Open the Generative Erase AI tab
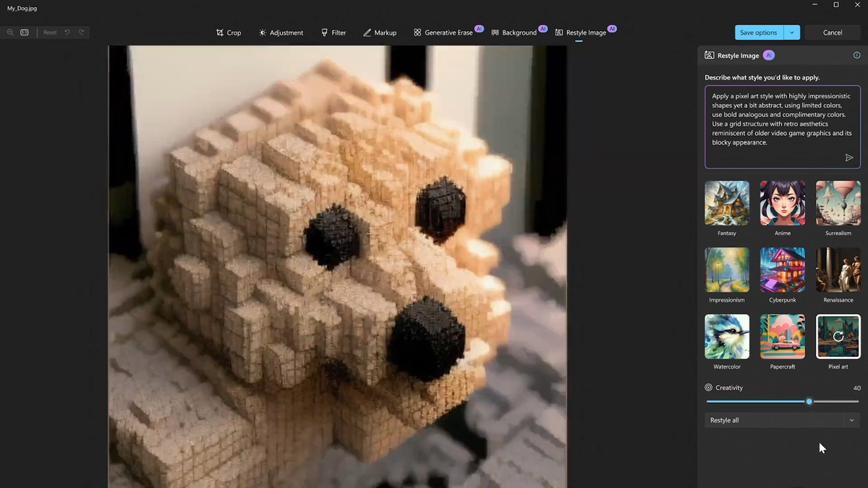The width and height of the screenshot is (868, 488). (x=448, y=33)
